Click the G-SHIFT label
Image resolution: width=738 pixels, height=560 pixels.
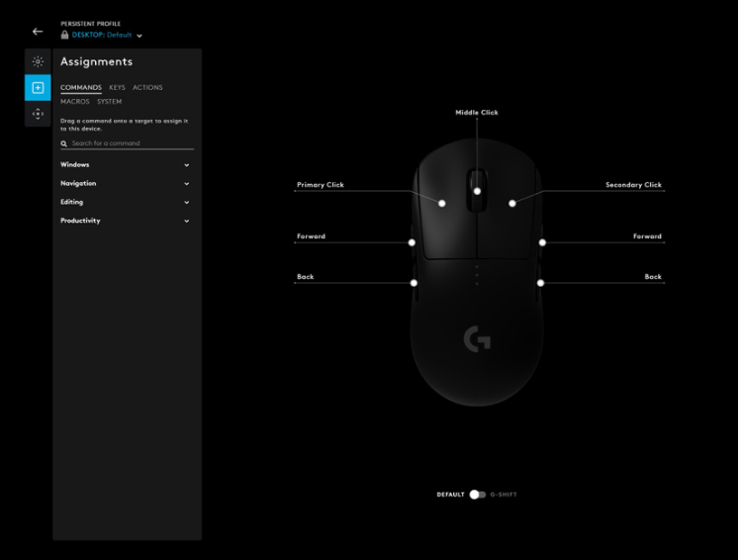point(504,494)
